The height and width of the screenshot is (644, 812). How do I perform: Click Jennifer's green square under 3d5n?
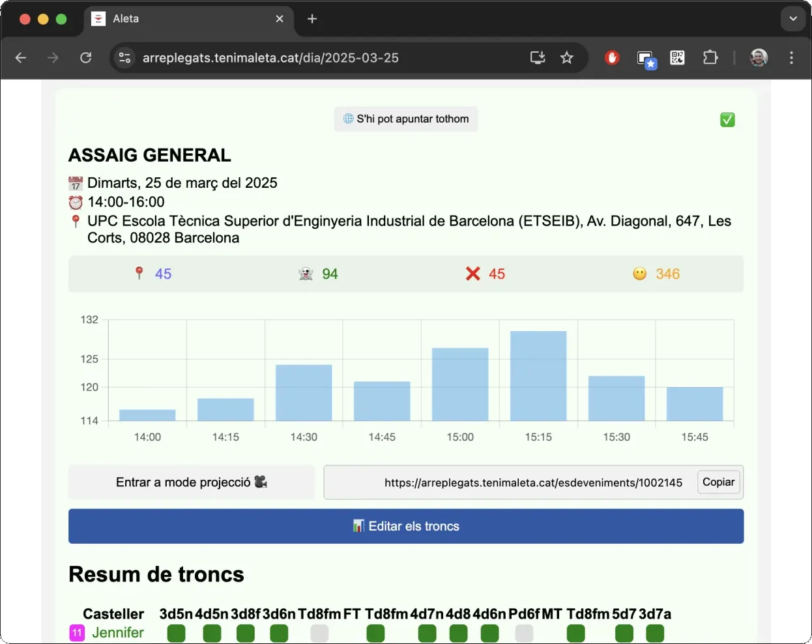176,634
